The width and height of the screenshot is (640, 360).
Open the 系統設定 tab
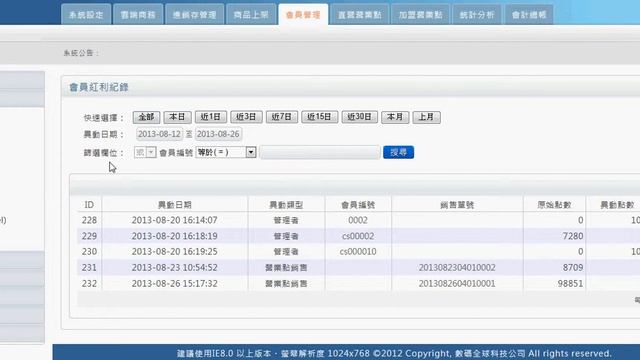click(x=86, y=15)
